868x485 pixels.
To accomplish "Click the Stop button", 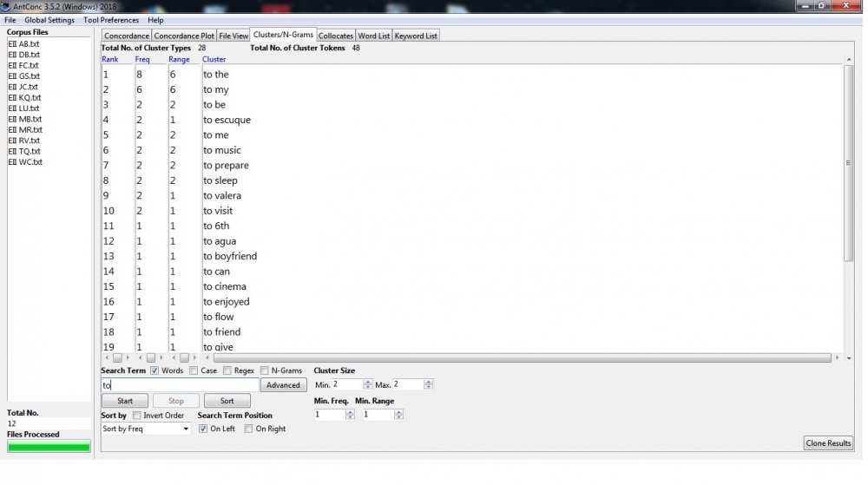I will click(176, 401).
